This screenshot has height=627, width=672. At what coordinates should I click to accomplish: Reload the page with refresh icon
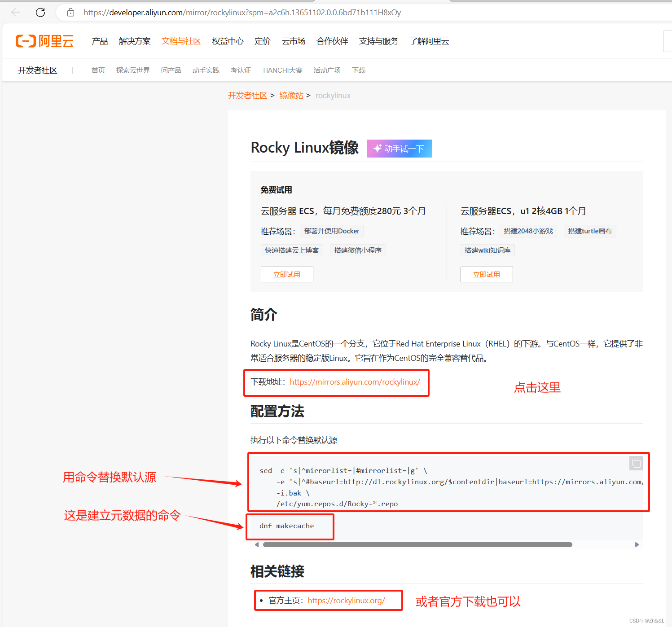click(40, 13)
